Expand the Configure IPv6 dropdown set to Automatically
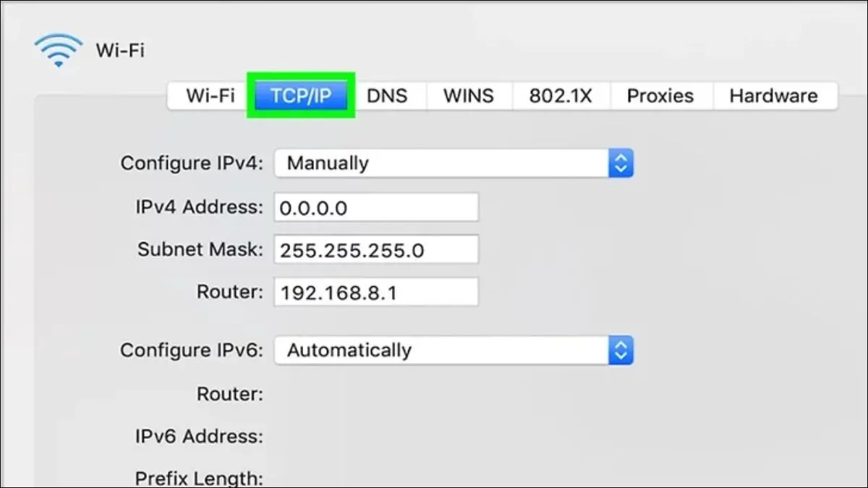Image resolution: width=868 pixels, height=488 pixels. point(454,351)
